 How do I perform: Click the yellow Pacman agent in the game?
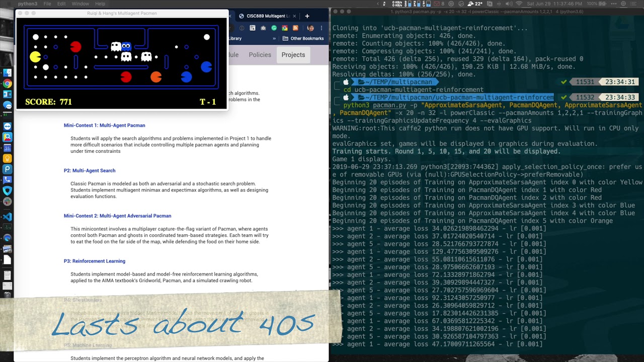pos(35,57)
